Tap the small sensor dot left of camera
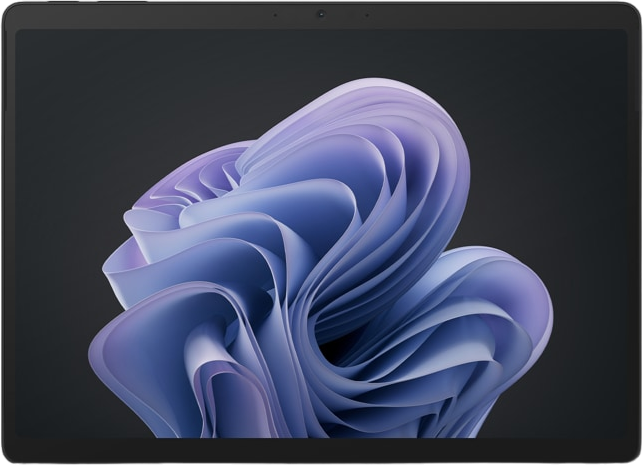 pyautogui.click(x=273, y=14)
